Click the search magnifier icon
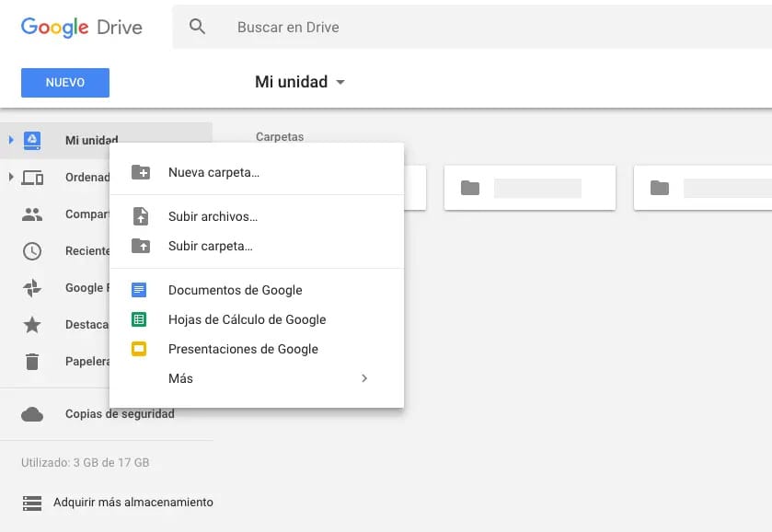The image size is (772, 532). (x=197, y=26)
